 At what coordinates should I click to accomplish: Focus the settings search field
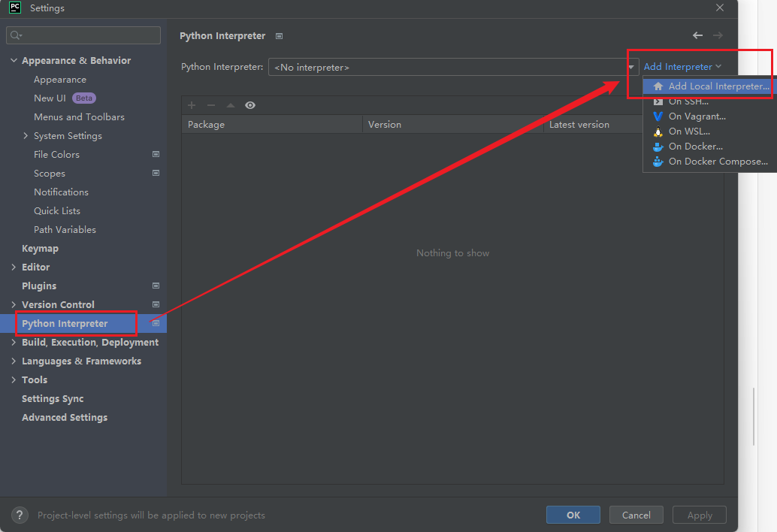click(83, 35)
